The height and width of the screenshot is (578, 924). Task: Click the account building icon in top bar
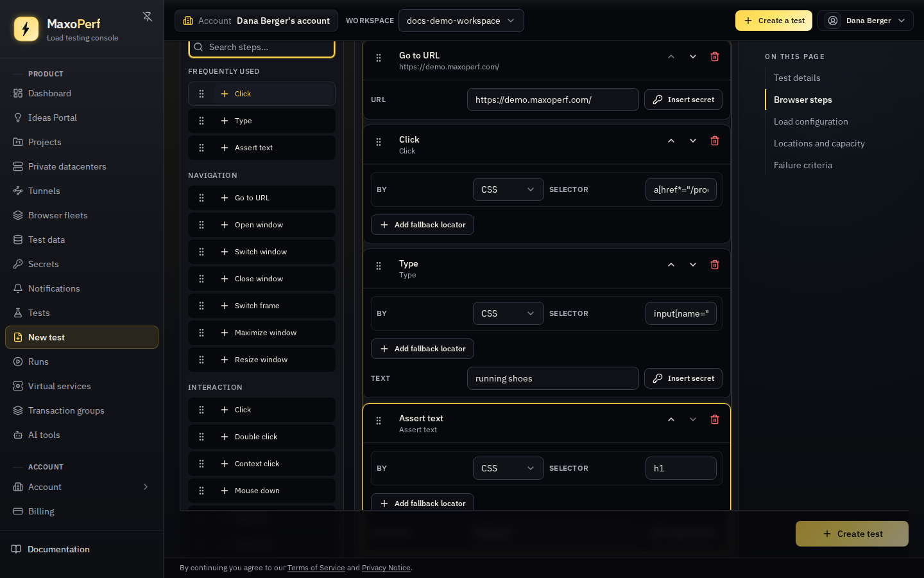pos(188,21)
